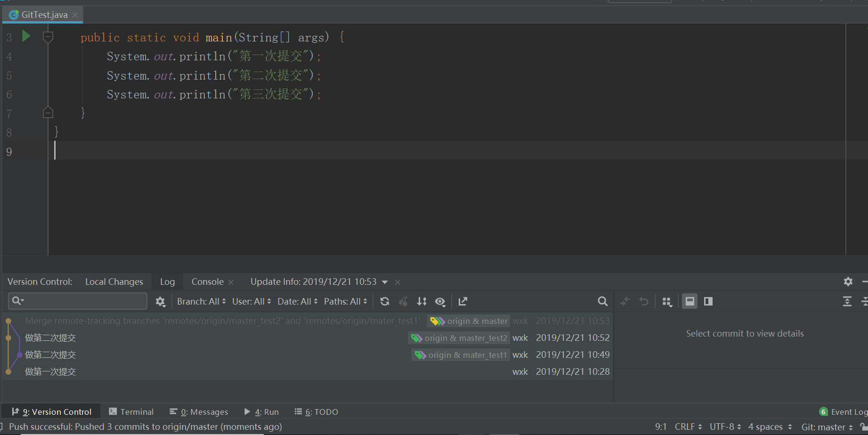
Task: Open 0: Messages tool window
Action: [x=199, y=411]
